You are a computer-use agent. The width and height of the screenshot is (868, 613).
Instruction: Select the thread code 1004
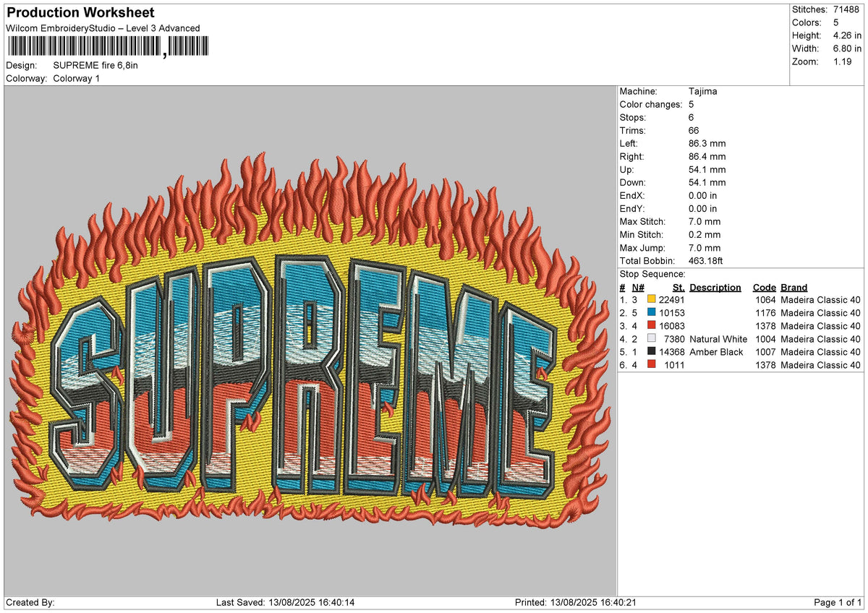[x=765, y=339]
